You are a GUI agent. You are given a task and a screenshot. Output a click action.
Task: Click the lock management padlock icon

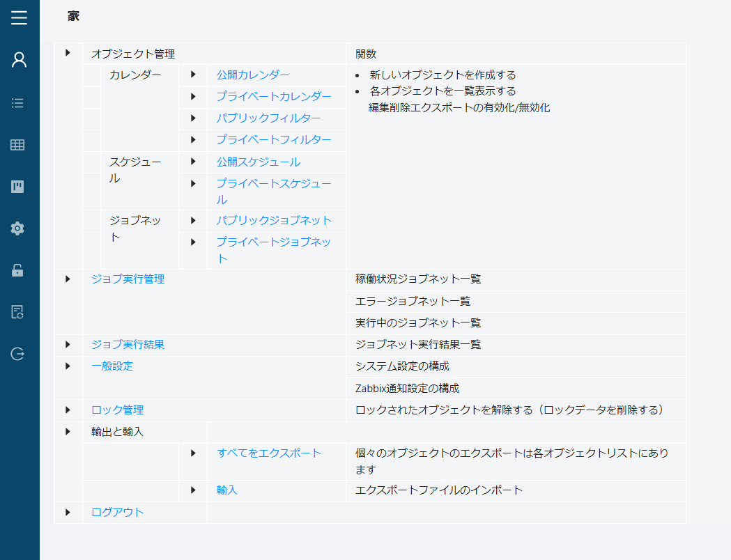pos(19,270)
